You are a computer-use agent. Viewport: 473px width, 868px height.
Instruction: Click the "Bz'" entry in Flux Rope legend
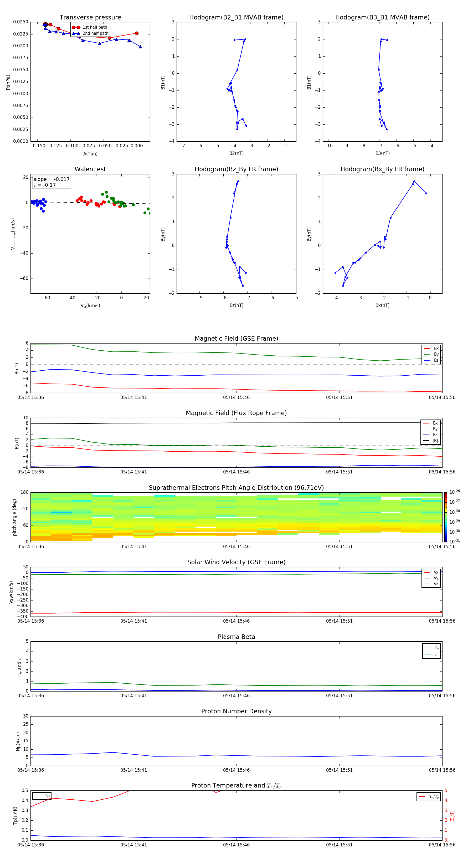[431, 435]
